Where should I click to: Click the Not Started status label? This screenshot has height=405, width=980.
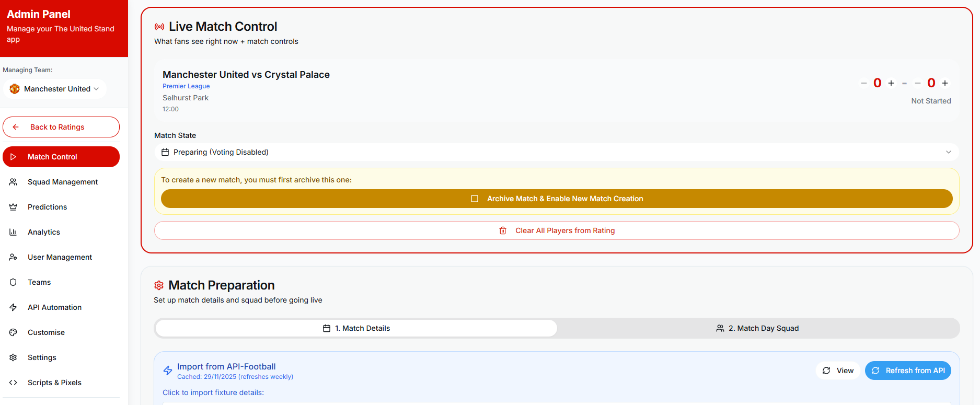(x=931, y=101)
